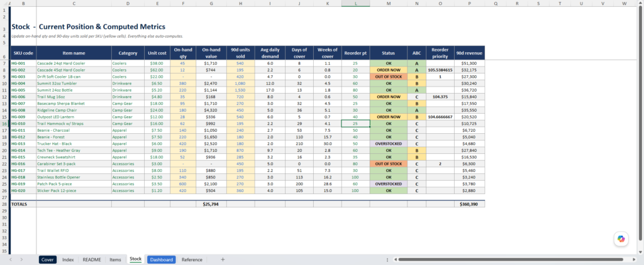
Task: Click the SKU code header cell
Action: click(23, 53)
